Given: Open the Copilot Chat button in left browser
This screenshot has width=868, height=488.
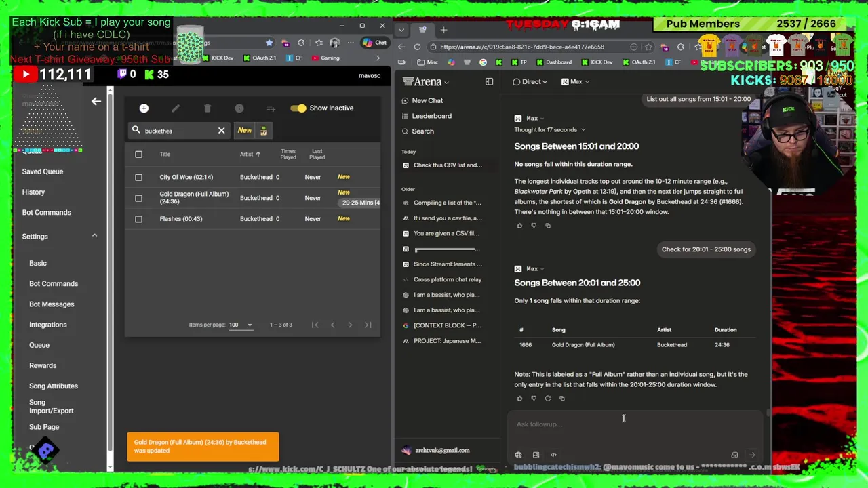Looking at the screenshot, I should coord(374,43).
